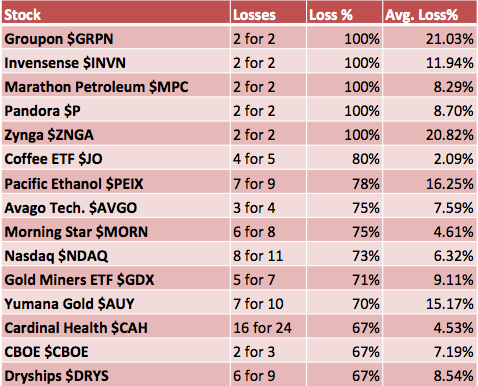Click the Gold Miners ETF $GDX cell
This screenshot has height=386, width=478.
(x=116, y=279)
